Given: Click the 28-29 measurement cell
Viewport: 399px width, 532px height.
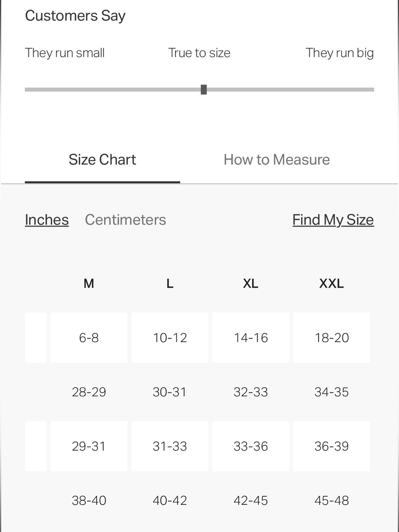Looking at the screenshot, I should coord(89,392).
